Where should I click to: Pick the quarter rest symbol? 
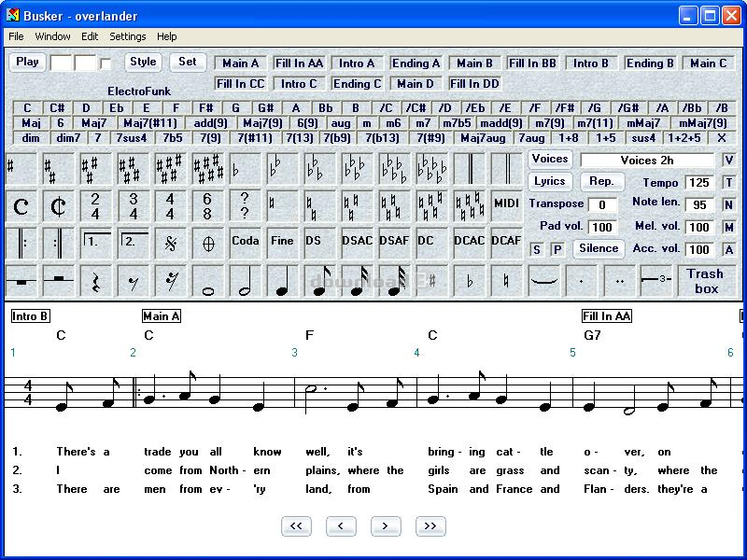[95, 280]
